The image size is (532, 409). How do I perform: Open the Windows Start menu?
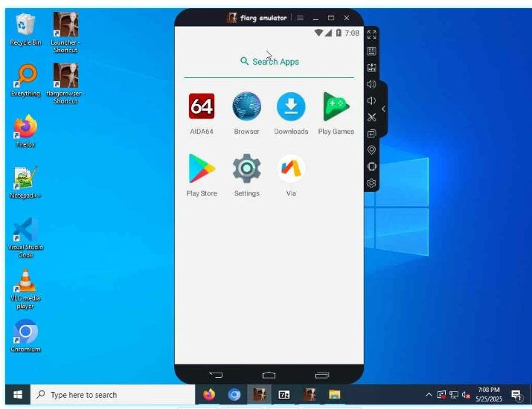18,394
